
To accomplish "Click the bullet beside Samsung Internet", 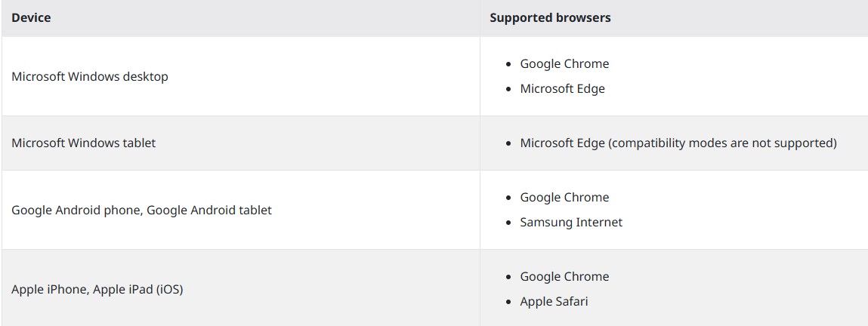I will coord(509,223).
